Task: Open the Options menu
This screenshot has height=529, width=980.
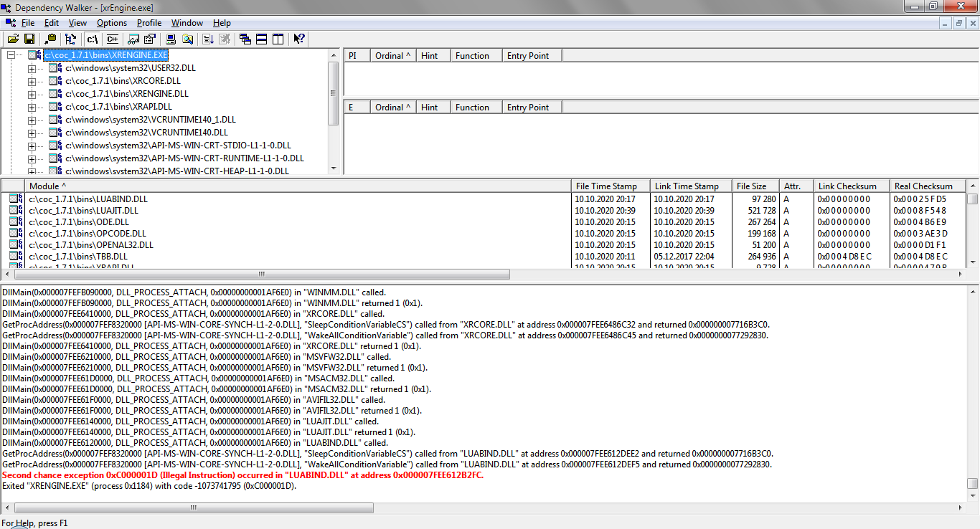Action: pyautogui.click(x=112, y=23)
